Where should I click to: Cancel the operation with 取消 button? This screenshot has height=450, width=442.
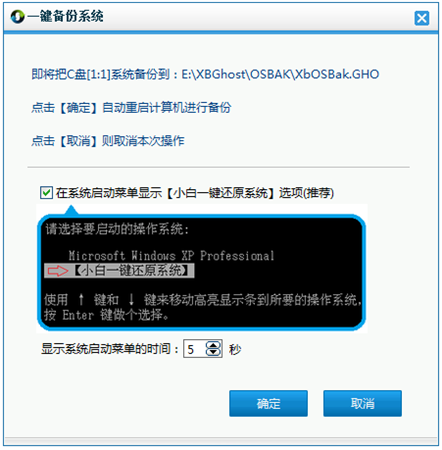pyautogui.click(x=362, y=403)
